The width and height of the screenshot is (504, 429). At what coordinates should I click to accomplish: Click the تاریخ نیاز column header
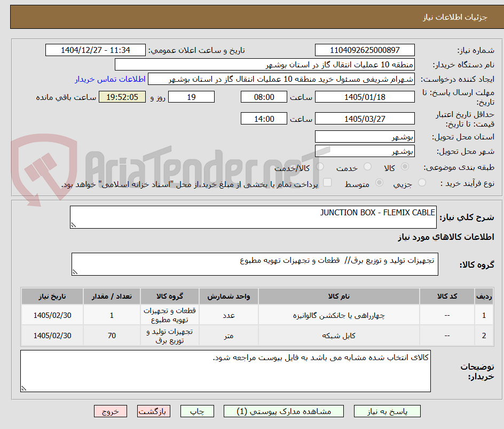click(x=52, y=296)
